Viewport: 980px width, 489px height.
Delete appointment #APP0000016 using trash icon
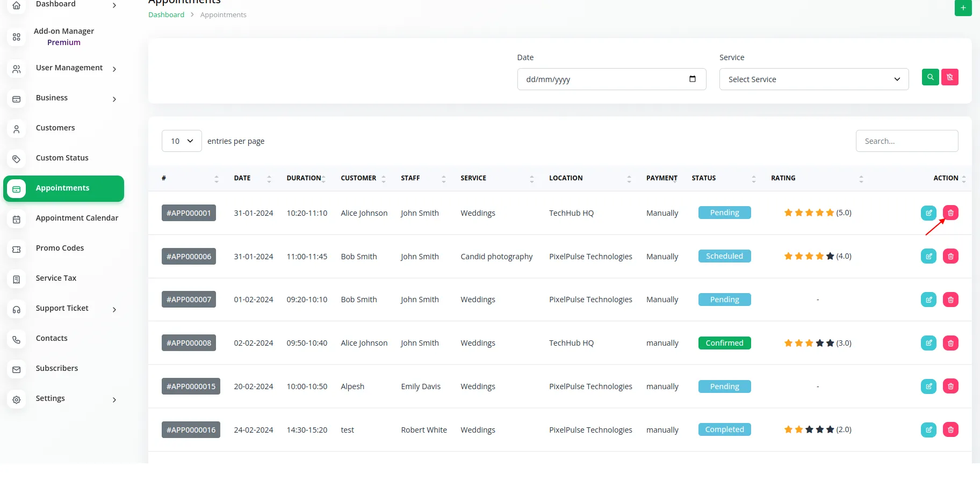[x=950, y=430]
